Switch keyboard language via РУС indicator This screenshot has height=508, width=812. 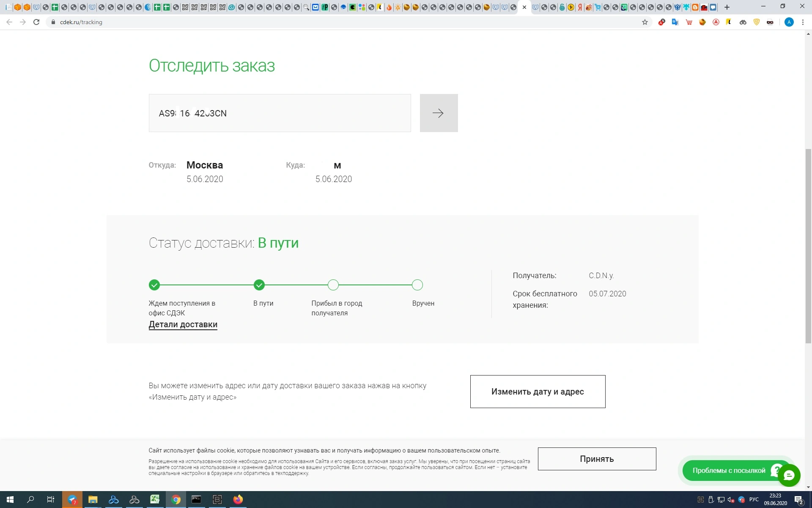(754, 500)
